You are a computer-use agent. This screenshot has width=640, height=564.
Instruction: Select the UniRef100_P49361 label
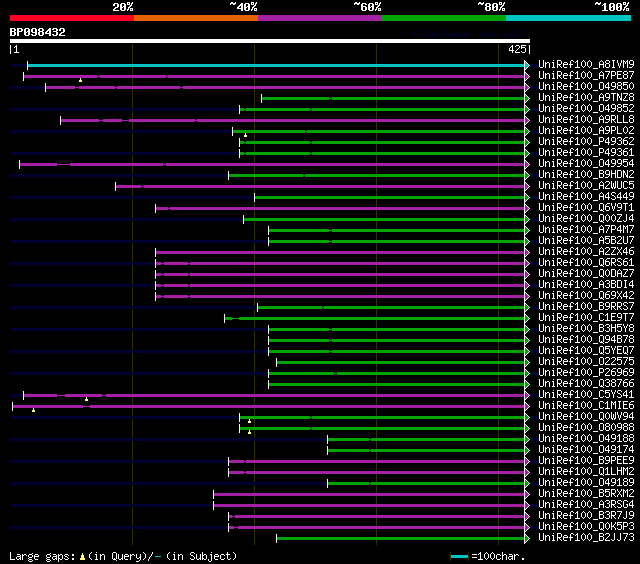(x=586, y=153)
